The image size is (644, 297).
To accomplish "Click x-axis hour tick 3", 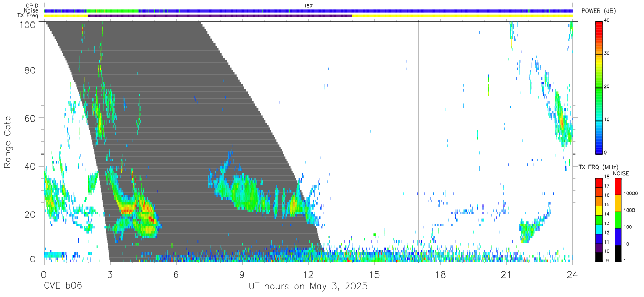I will [110, 274].
